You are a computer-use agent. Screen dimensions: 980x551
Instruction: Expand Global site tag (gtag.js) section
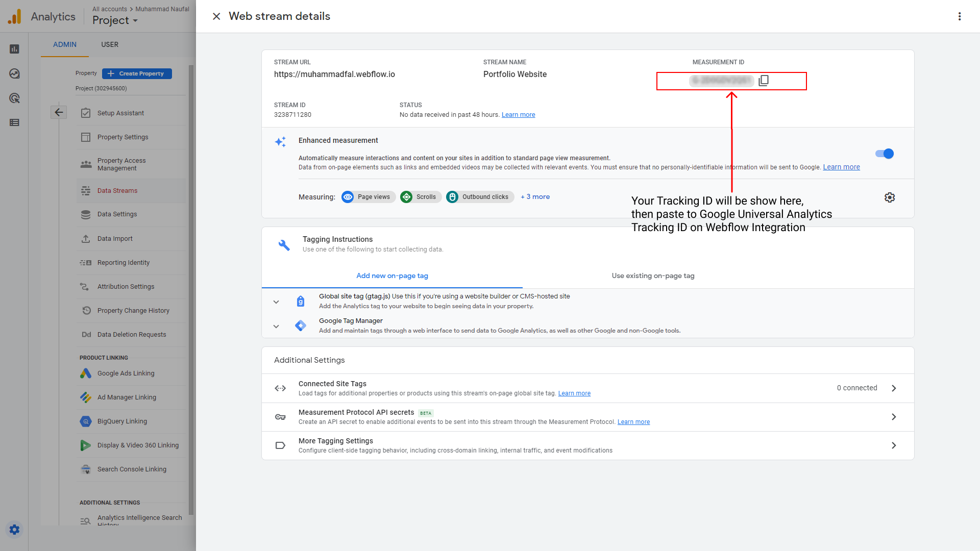pos(276,302)
